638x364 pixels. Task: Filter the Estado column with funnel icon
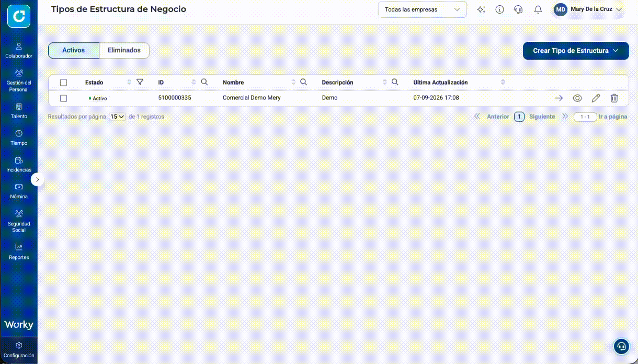coord(140,82)
